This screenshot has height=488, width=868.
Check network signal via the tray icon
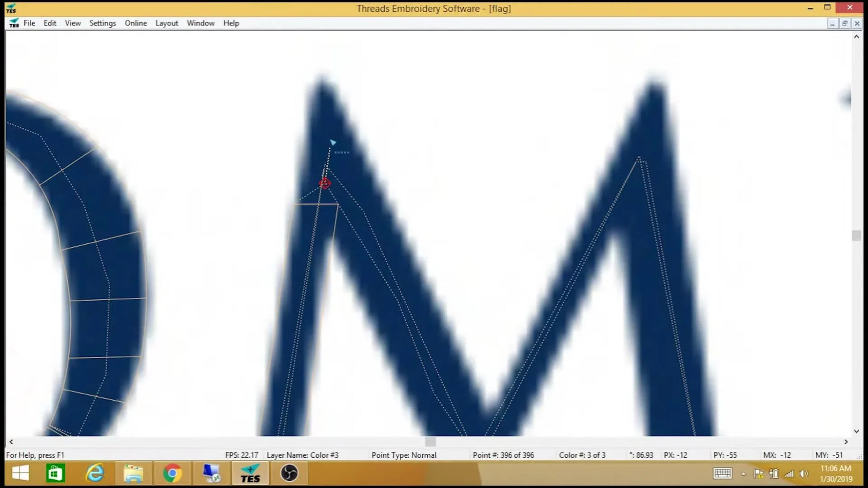[788, 473]
